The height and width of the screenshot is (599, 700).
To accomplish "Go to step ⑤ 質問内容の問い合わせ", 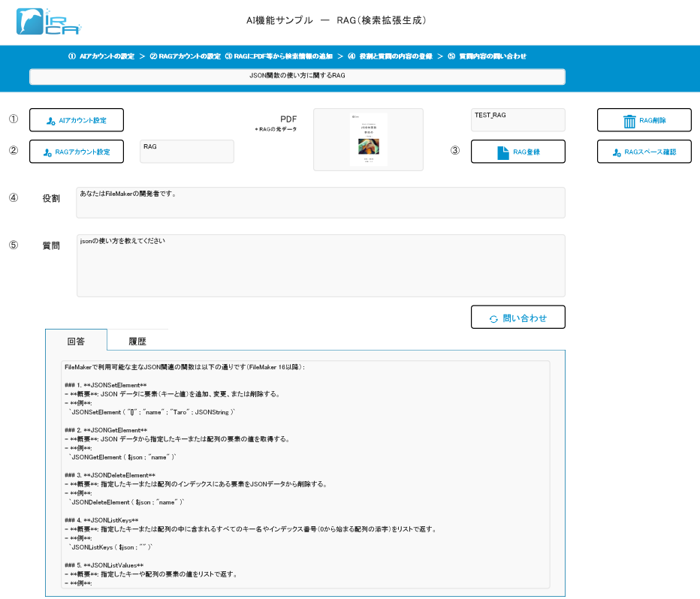I will 487,56.
